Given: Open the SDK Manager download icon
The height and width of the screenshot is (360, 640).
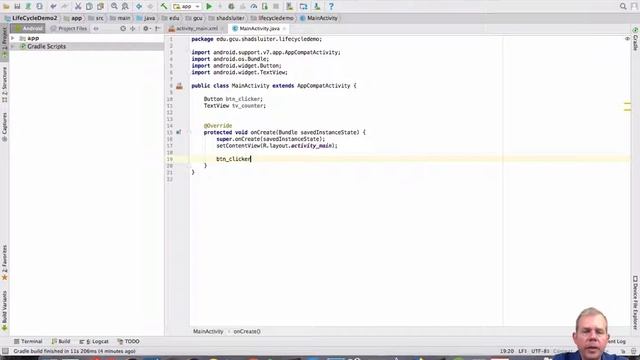Looking at the screenshot, I should (317, 7).
